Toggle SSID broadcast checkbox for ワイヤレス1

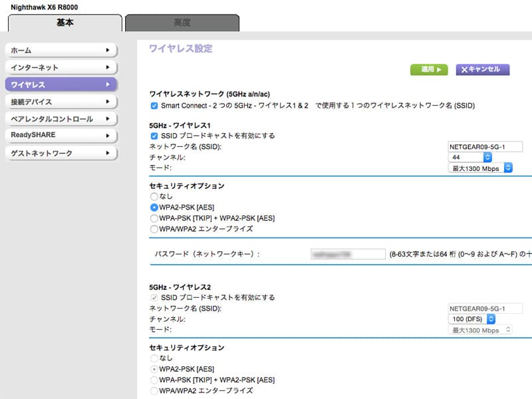pos(154,136)
